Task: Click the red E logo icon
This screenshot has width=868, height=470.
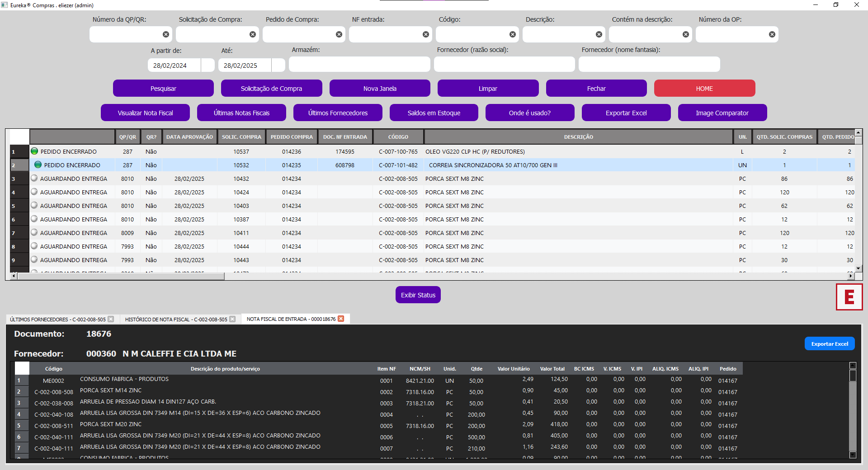Action: tap(849, 297)
